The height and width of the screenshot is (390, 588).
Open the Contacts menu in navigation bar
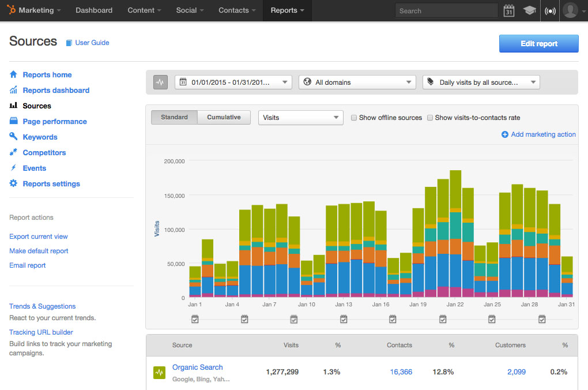(237, 10)
